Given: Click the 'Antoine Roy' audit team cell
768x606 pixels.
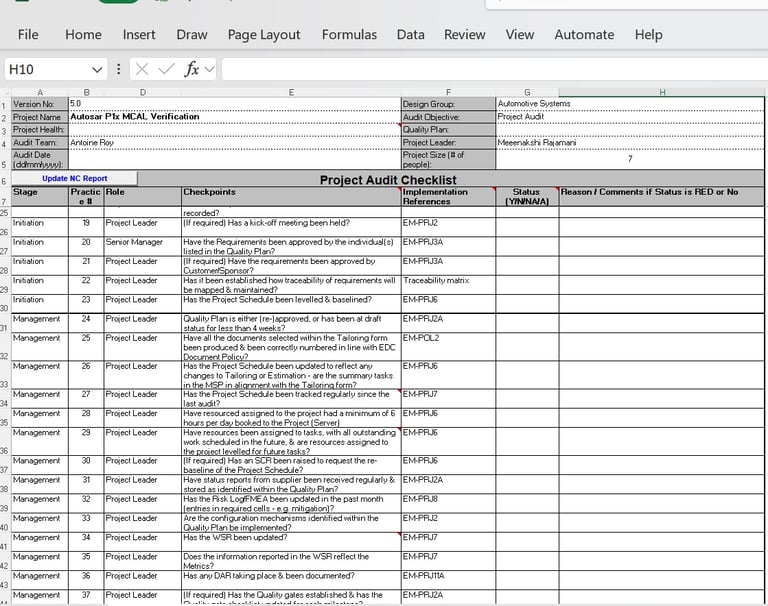Looking at the screenshot, I should pos(235,143).
